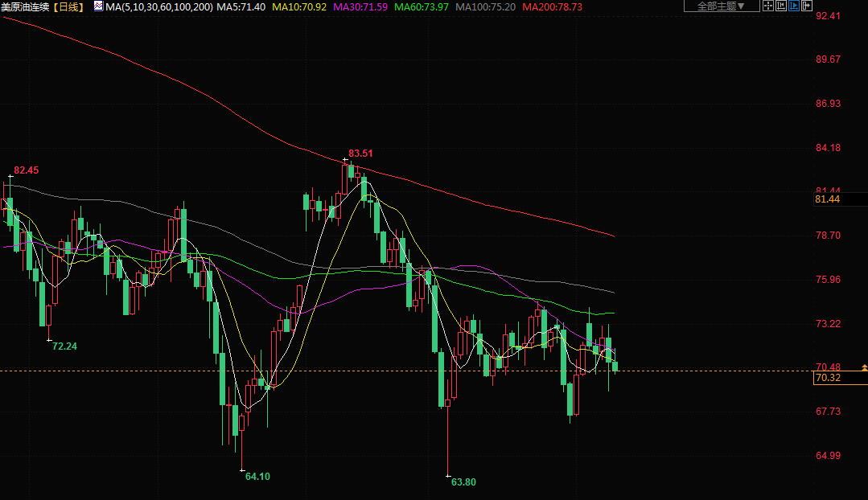Click the exit arrow icon at top right
The width and height of the screenshot is (868, 500).
click(807, 6)
